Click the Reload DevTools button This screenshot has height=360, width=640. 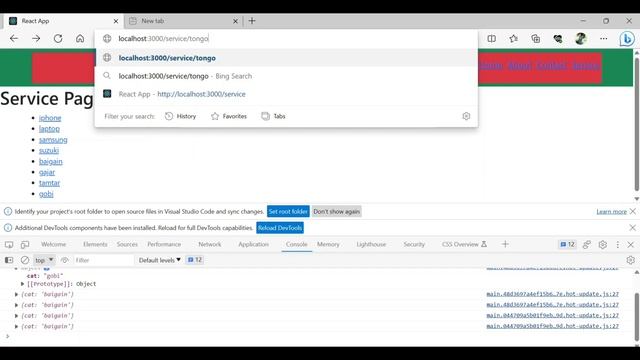(x=280, y=228)
